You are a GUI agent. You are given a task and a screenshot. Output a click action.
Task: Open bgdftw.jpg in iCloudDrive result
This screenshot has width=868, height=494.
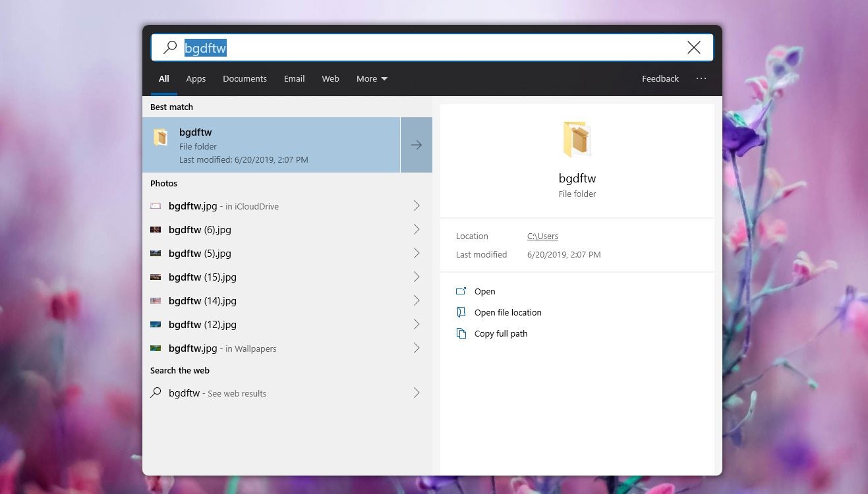click(271, 206)
